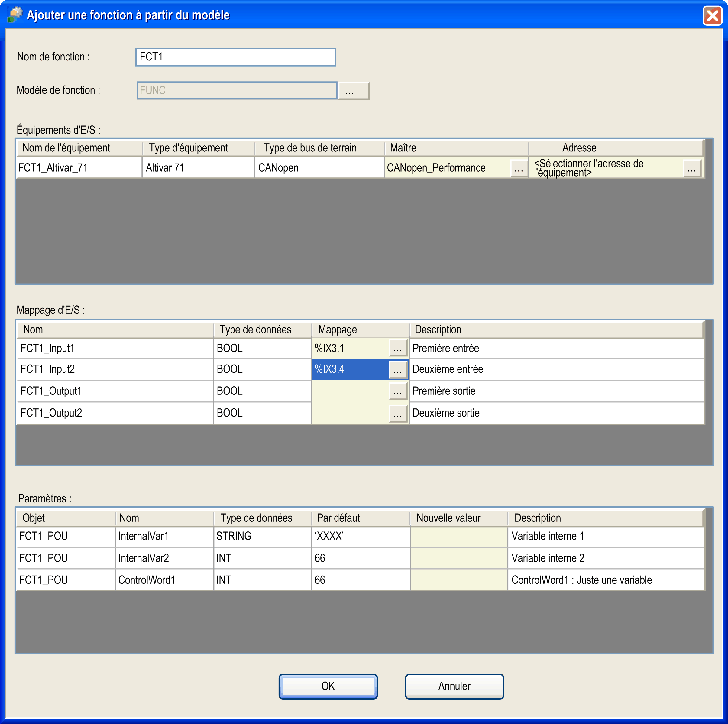Click the Nouvelle valeur cell for InternalVar2
This screenshot has width=728, height=724.
[x=459, y=558]
